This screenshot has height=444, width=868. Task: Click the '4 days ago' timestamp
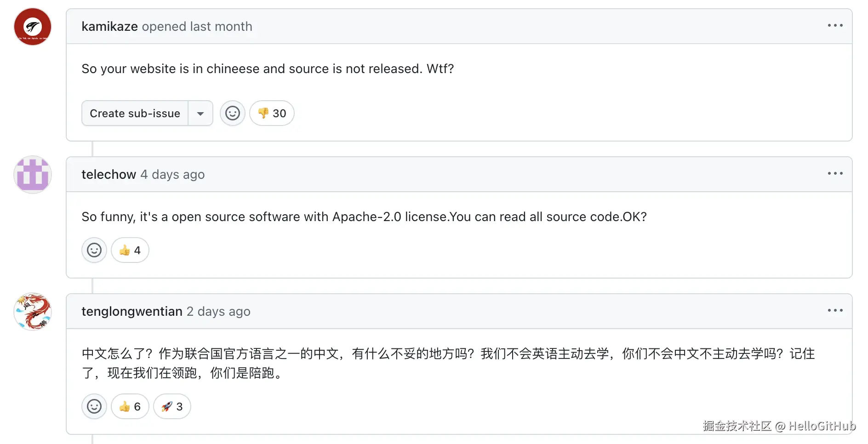pyautogui.click(x=172, y=175)
